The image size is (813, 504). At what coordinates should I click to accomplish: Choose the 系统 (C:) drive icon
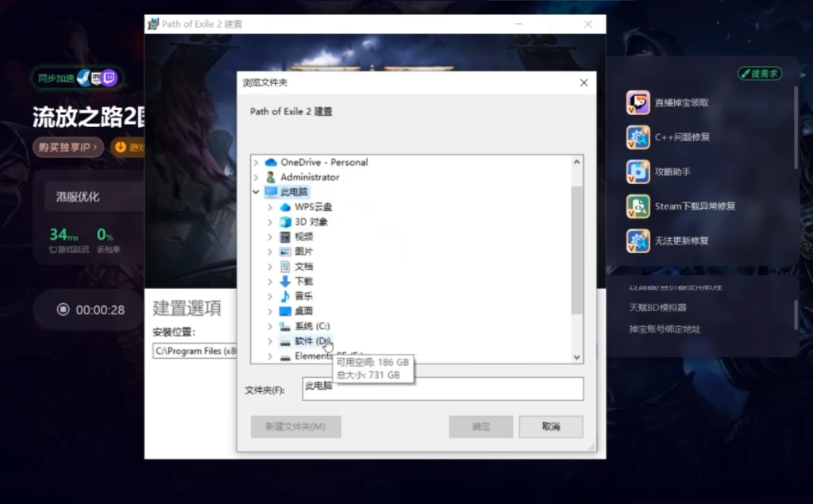285,326
